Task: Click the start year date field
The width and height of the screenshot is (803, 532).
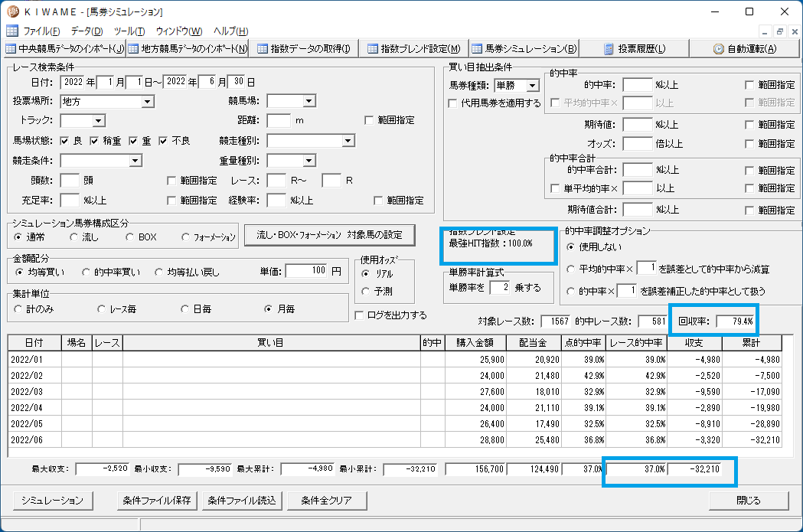Action: (73, 82)
